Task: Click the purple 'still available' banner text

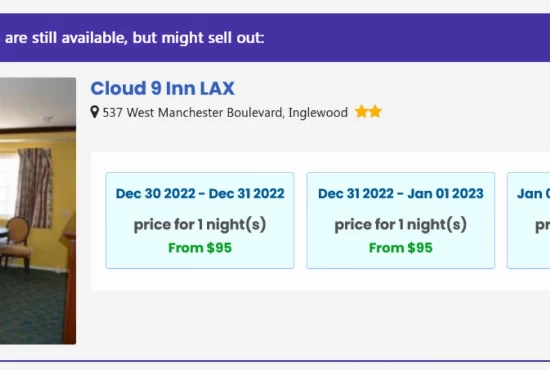Action: tap(134, 38)
